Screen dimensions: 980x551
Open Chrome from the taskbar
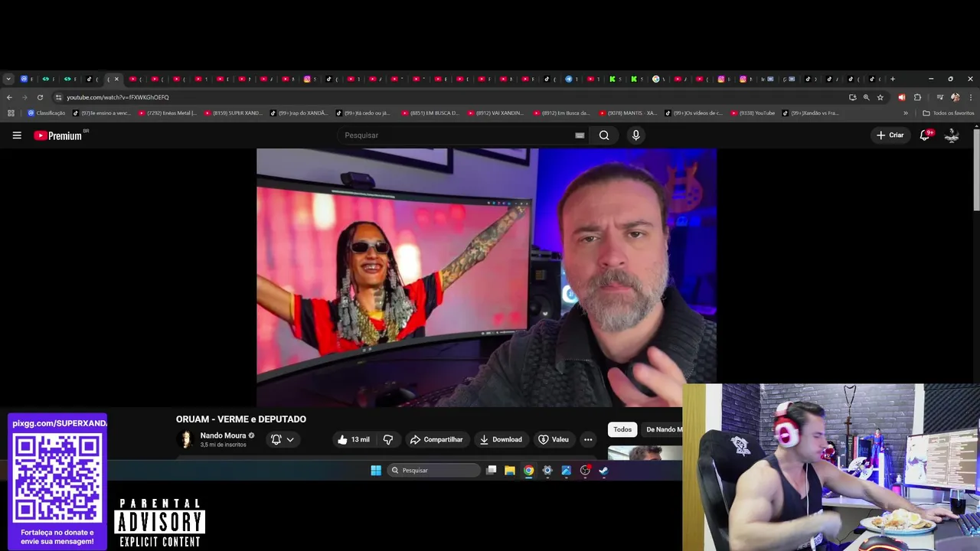(x=528, y=471)
